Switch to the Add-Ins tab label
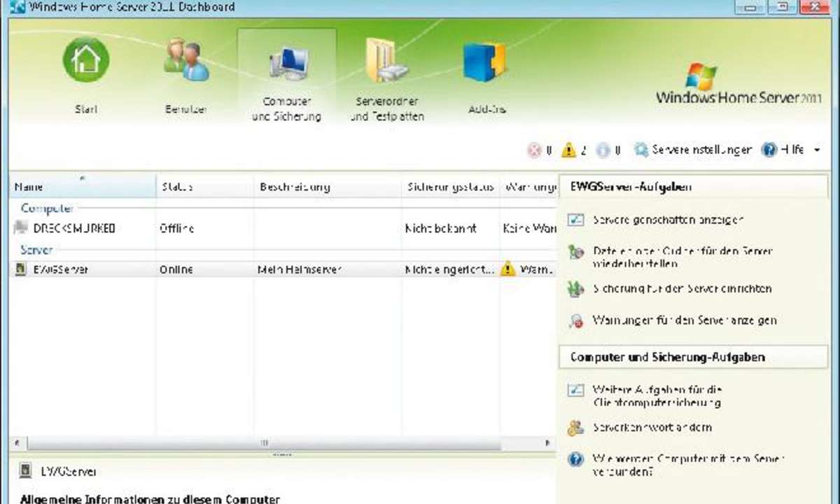This screenshot has width=840, height=504. point(487,109)
